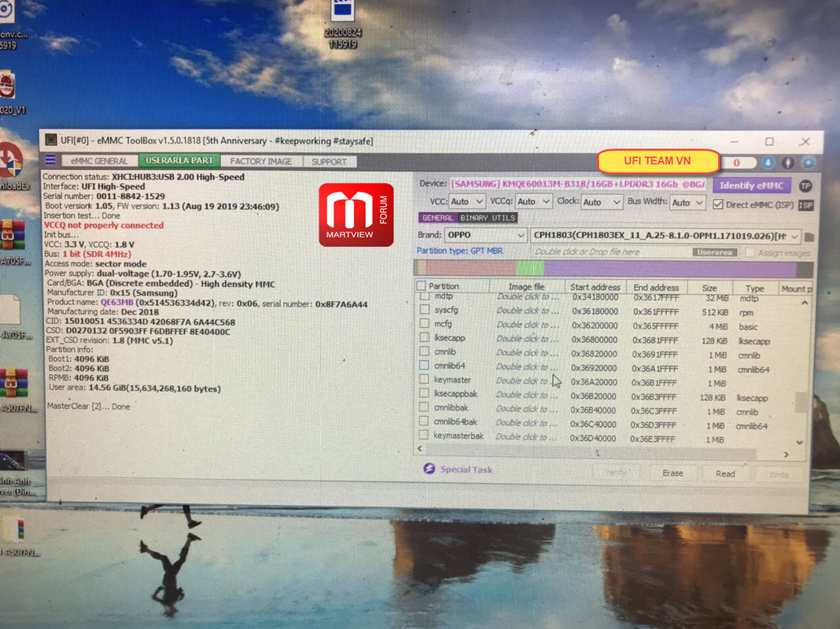Switch to USERAREA PART tab
This screenshot has height=629, width=840.
(x=179, y=160)
